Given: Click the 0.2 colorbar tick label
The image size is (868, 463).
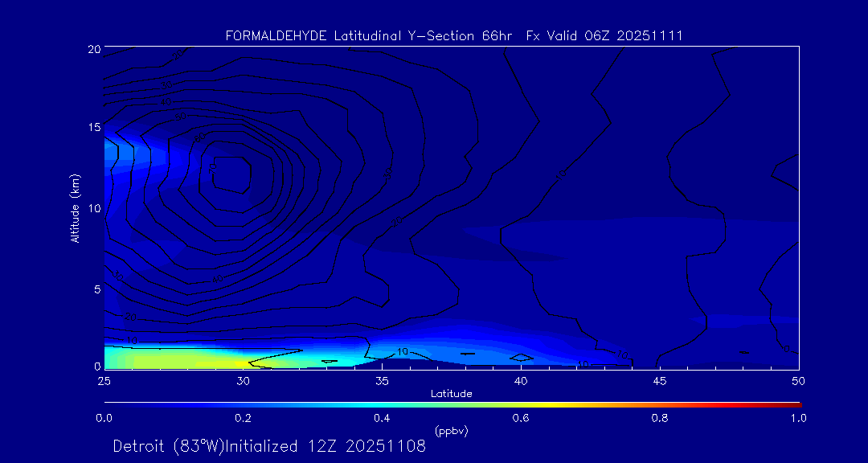Looking at the screenshot, I should point(243,418).
